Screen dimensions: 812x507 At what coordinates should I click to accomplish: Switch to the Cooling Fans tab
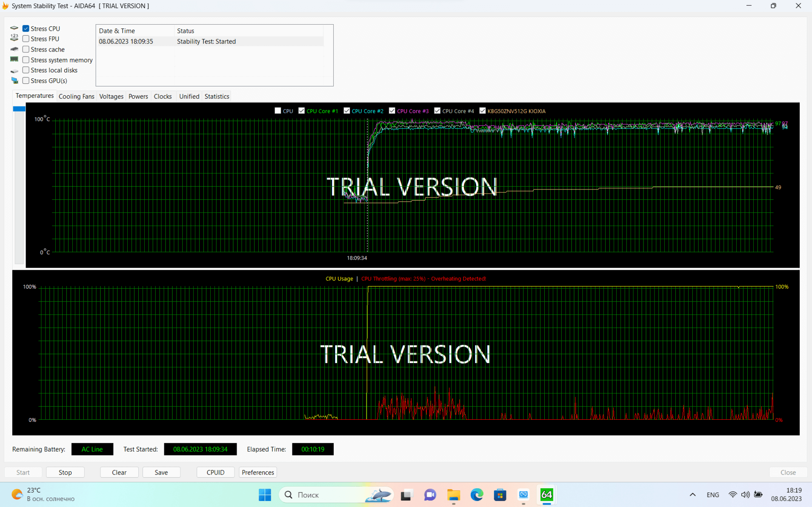(x=76, y=96)
